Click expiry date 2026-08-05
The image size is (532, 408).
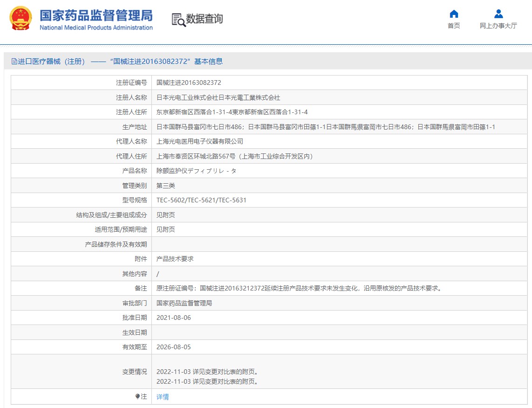click(174, 347)
